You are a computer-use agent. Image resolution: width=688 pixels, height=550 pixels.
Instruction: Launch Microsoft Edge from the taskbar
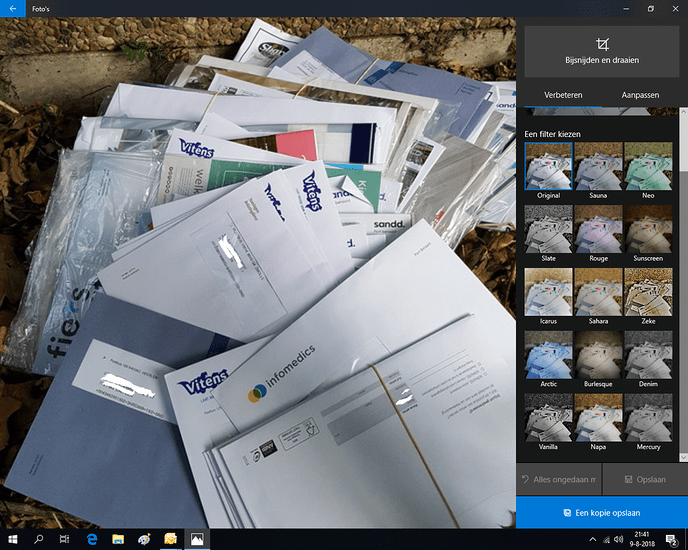pyautogui.click(x=92, y=539)
